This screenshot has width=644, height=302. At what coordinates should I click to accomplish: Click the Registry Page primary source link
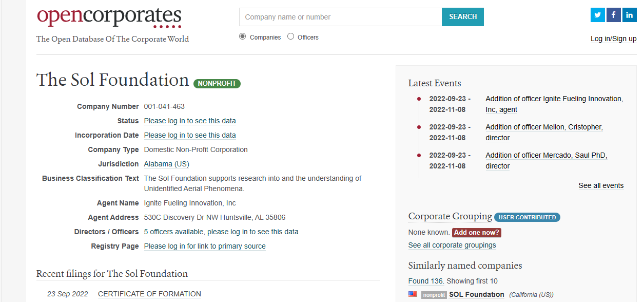click(x=205, y=246)
